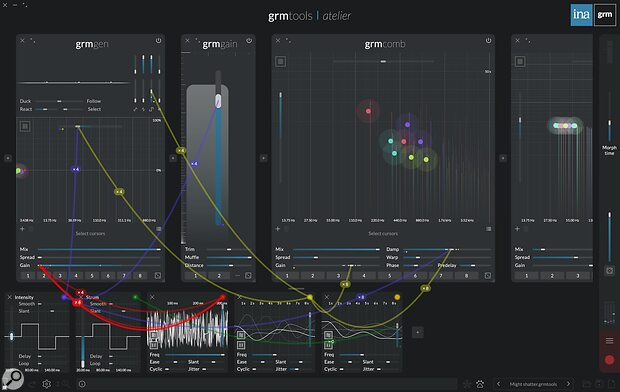Go to the next preset with right chevron
This screenshot has width=620, height=392.
568,384
